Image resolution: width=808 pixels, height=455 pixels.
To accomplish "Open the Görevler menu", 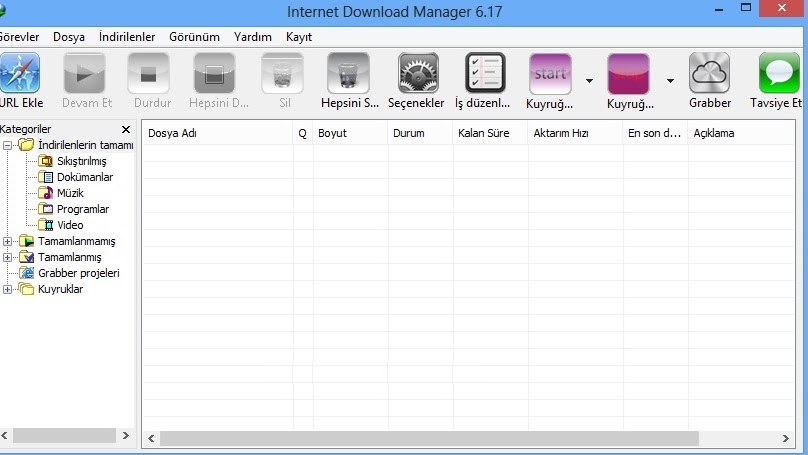I will coord(19,37).
